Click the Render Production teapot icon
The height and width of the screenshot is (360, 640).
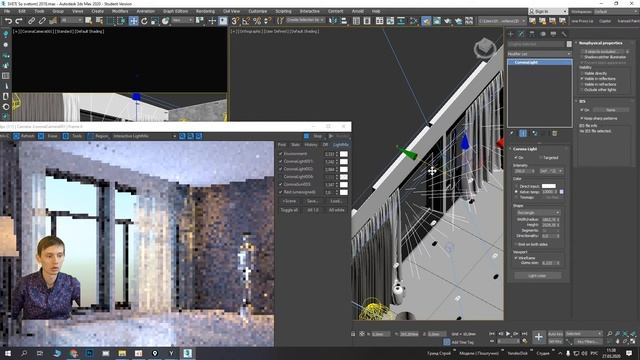[x=448, y=21]
